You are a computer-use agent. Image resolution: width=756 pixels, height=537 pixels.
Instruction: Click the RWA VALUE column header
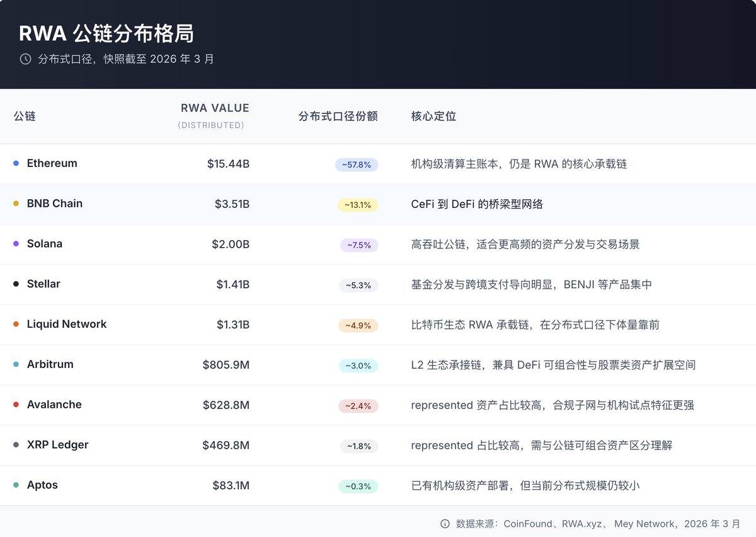[x=215, y=108]
